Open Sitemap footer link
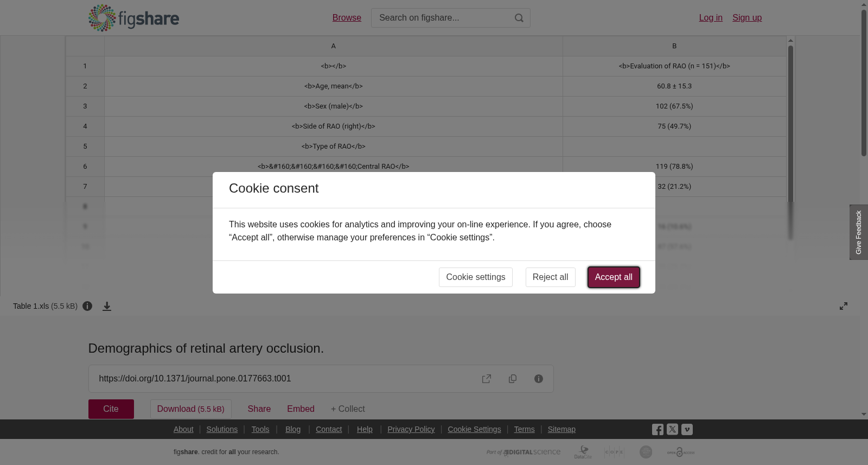868x465 pixels. (x=561, y=429)
